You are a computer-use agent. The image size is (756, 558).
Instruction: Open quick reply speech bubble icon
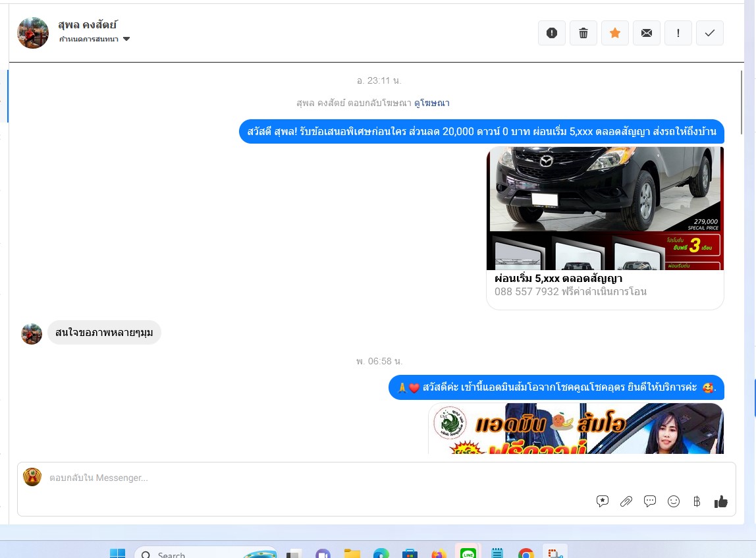pyautogui.click(x=650, y=501)
